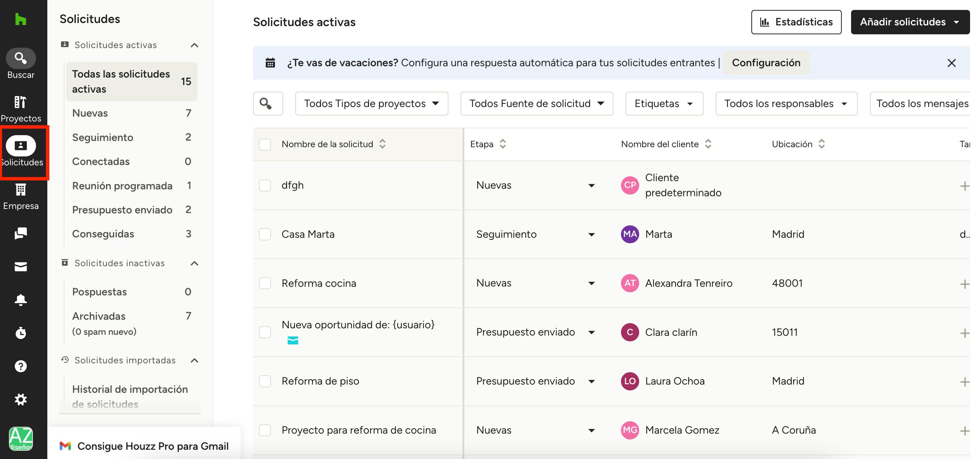Check the Casa Marta row checkbox
980x459 pixels.
(265, 234)
